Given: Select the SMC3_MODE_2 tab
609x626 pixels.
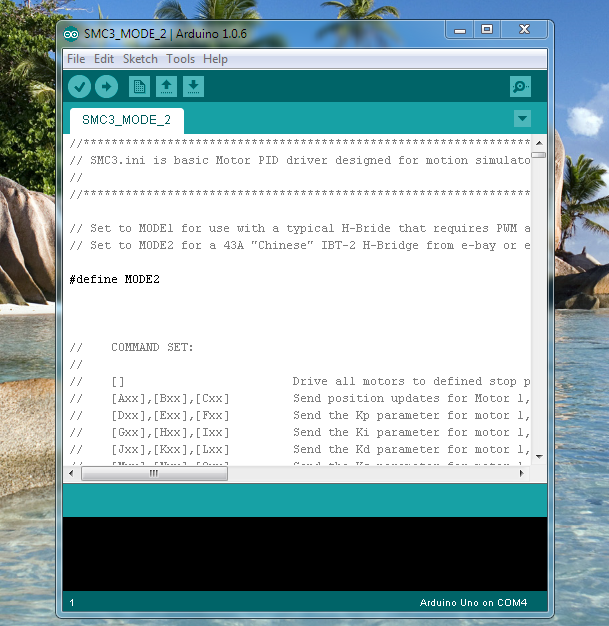Looking at the screenshot, I should 126,121.
